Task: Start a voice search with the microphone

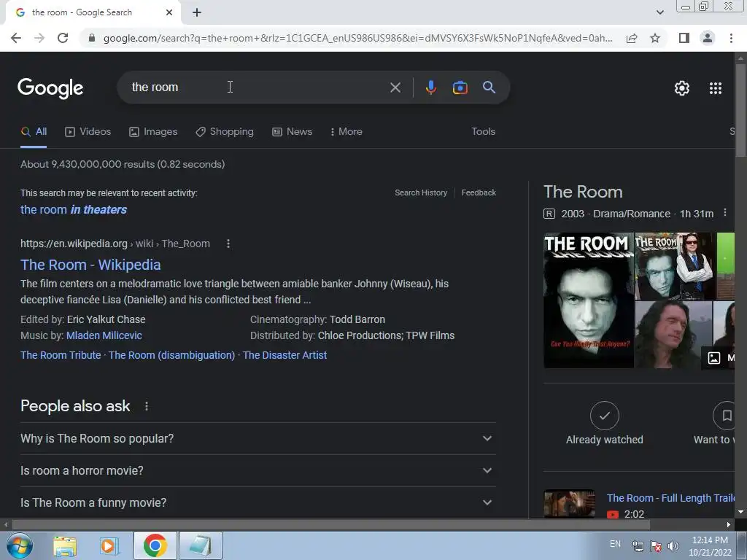Action: 430,87
